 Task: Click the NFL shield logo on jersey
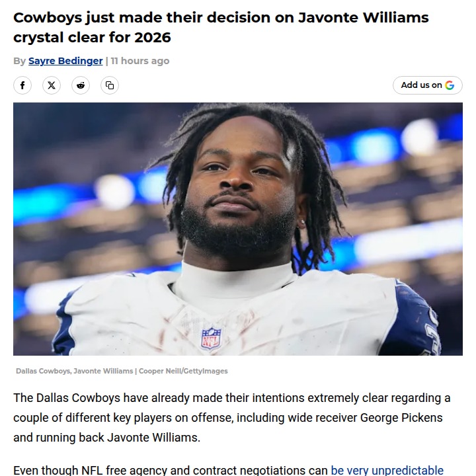[x=211, y=338]
